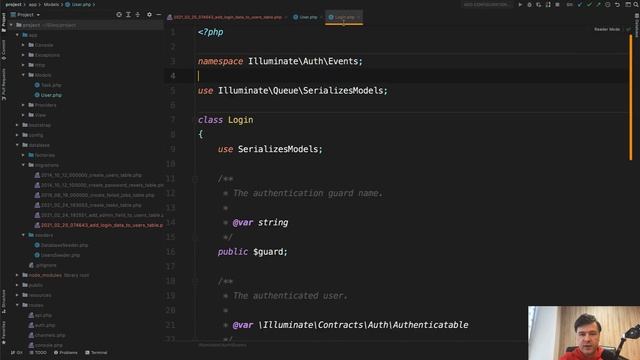Image resolution: width=640 pixels, height=360 pixels.
Task: Click Add Configuration button
Action: pos(487,4)
